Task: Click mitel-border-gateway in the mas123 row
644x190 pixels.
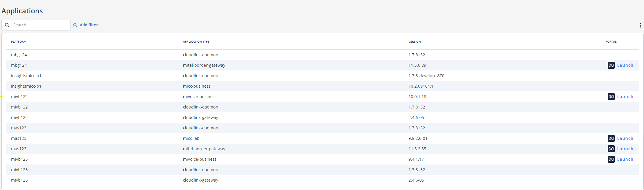Action: click(204, 149)
